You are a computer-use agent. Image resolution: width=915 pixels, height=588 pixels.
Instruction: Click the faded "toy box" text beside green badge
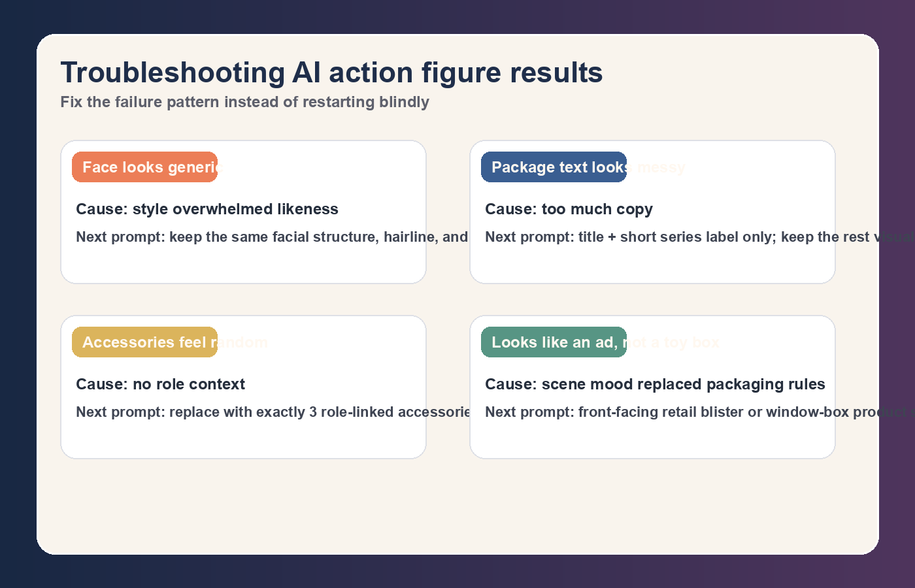click(x=691, y=342)
